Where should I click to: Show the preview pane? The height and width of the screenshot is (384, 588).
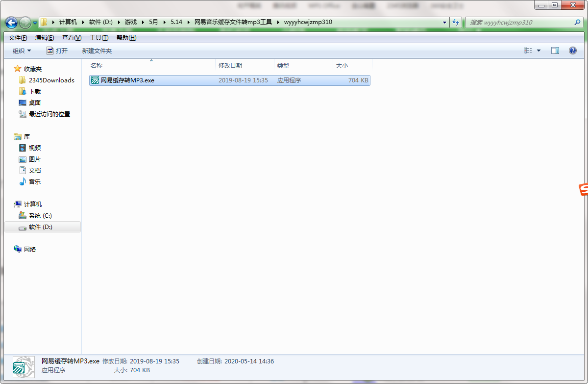[x=555, y=51]
